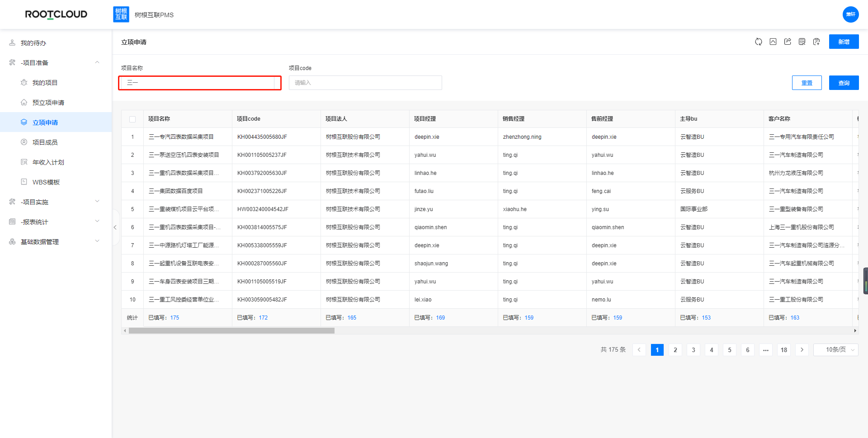868x438 pixels.
Task: Click project code HW003240004542JF
Action: point(263,209)
